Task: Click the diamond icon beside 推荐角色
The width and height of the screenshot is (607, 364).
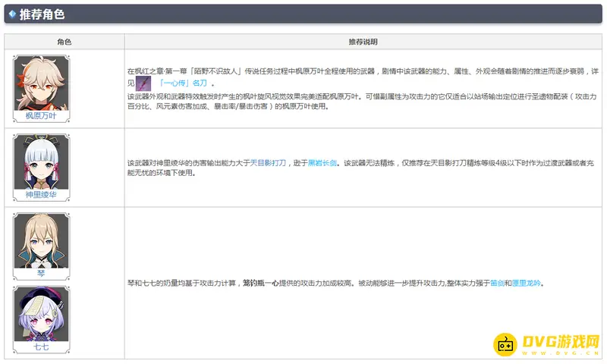Action: [x=11, y=14]
